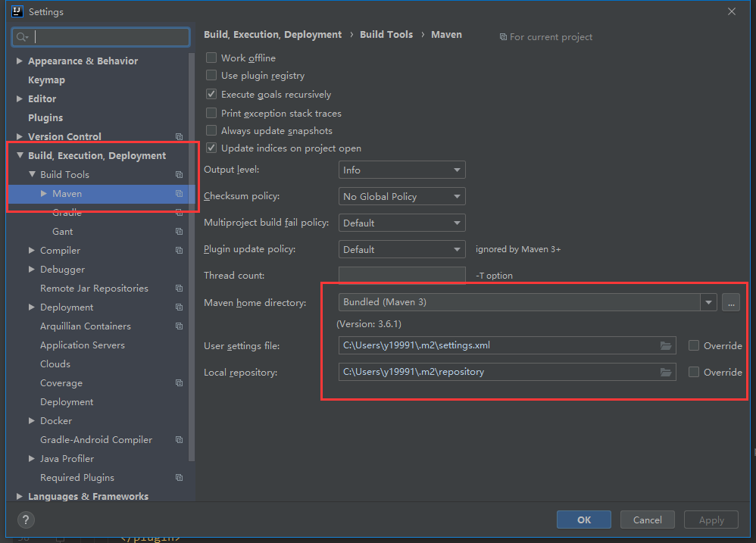Screen dimensions: 756x543
Task: Click project-level icon beside Maven row
Action: tap(180, 194)
